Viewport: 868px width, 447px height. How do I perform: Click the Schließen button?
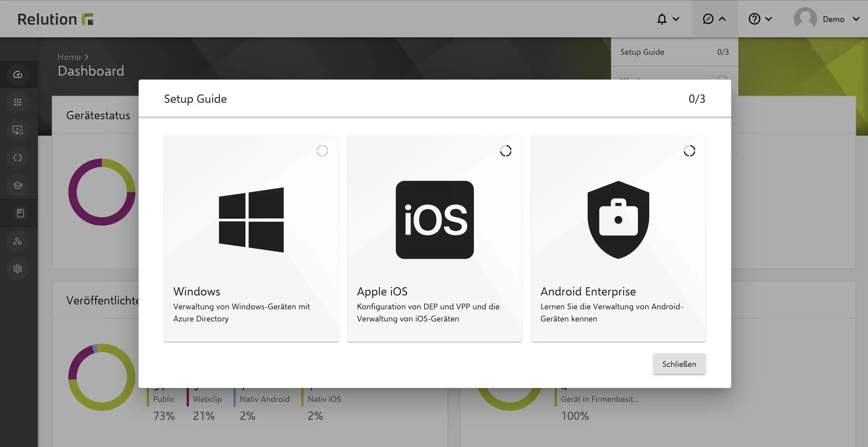point(679,364)
